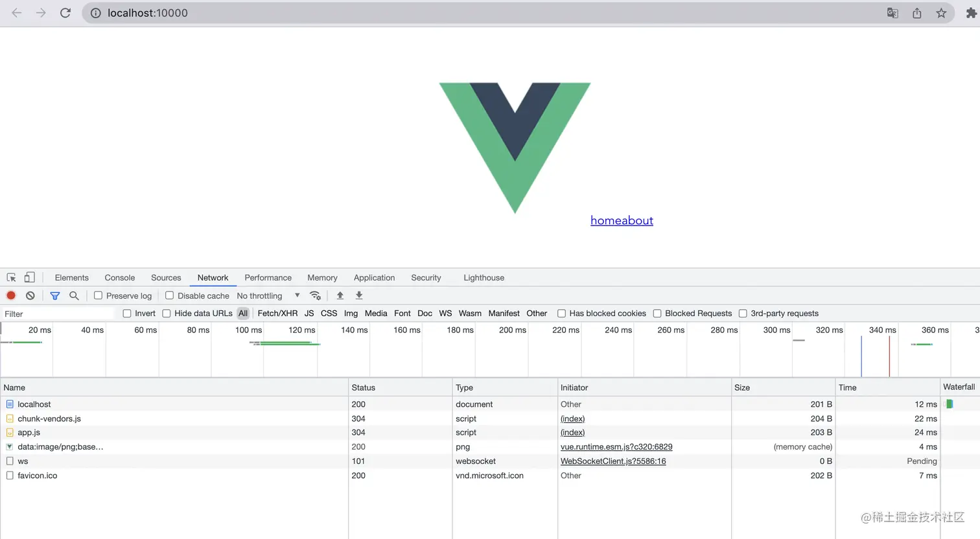Click the localhost document file icon
Screen dimensions: 980x539
pyautogui.click(x=10, y=404)
